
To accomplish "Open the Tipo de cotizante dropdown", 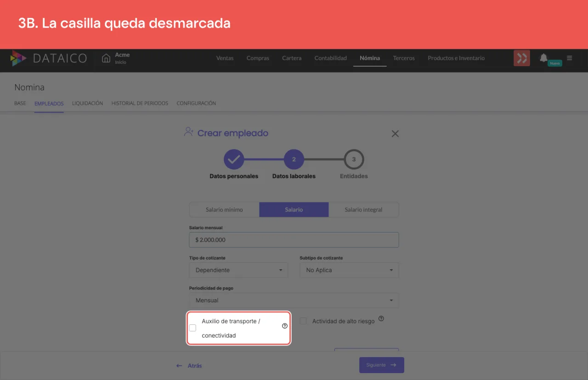I will point(238,270).
